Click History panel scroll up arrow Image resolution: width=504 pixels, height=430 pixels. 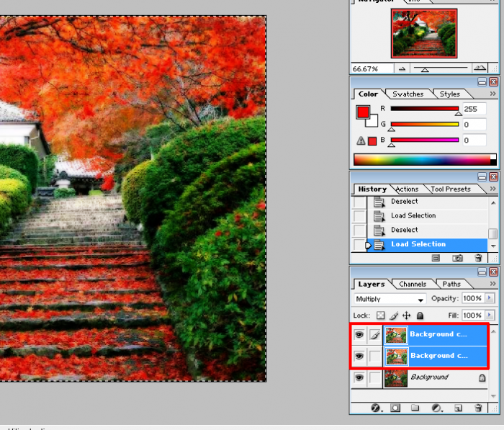click(x=493, y=202)
